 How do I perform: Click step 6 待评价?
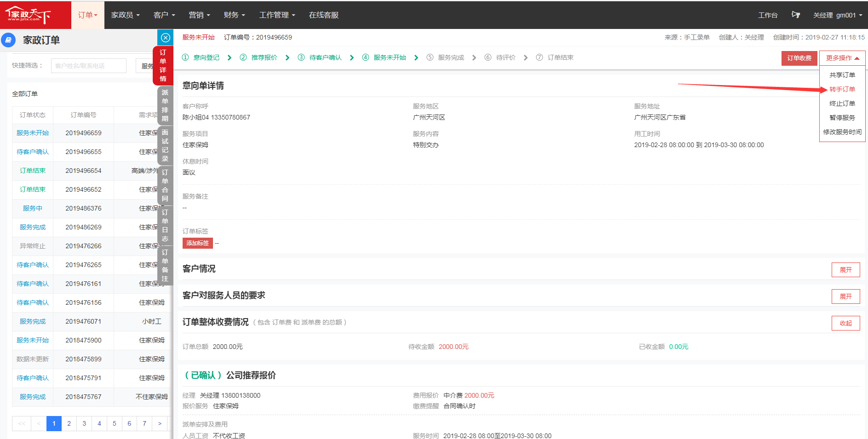click(500, 57)
